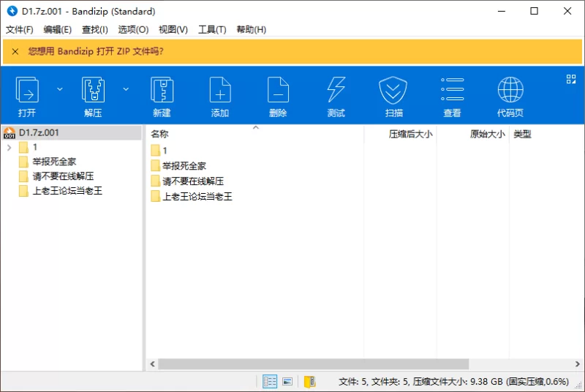Expand the dropdown arrow next to 解压
Image resolution: width=585 pixels, height=392 pixels.
click(x=126, y=89)
